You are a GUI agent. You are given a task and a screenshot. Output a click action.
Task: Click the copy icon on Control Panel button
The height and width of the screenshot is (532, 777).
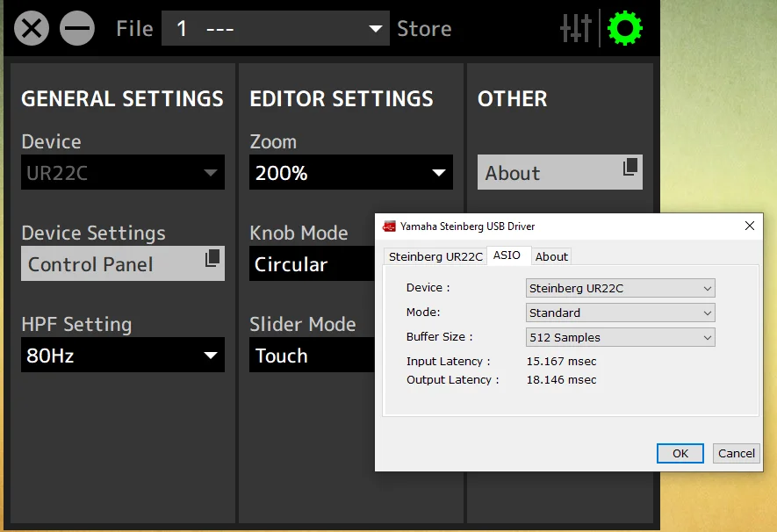point(211,256)
